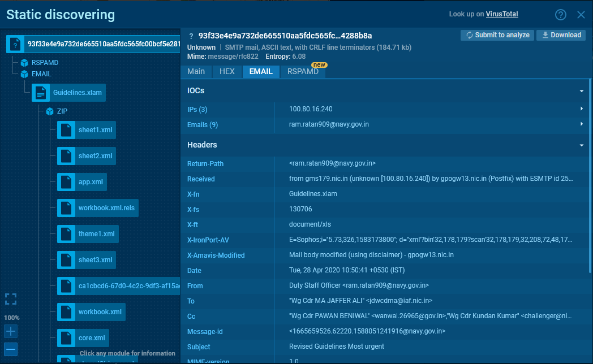Viewport: 593px width, 364px height.
Task: Collapse the IOCs section
Action: pos(582,91)
